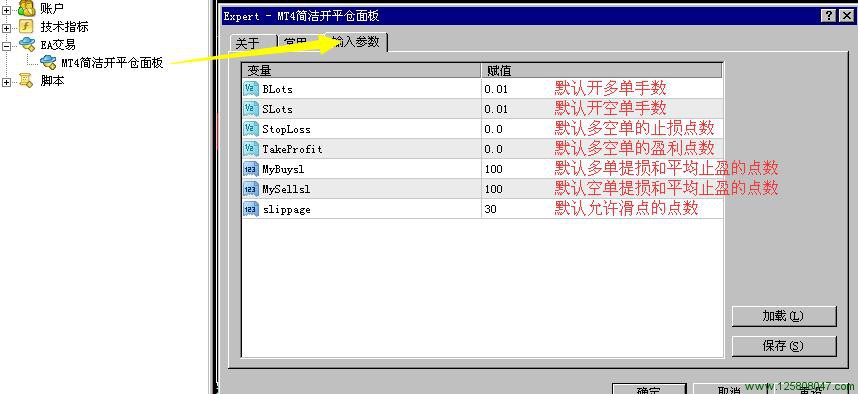The height and width of the screenshot is (394, 858).
Task: Click the SLots variable name
Action: 277,109
